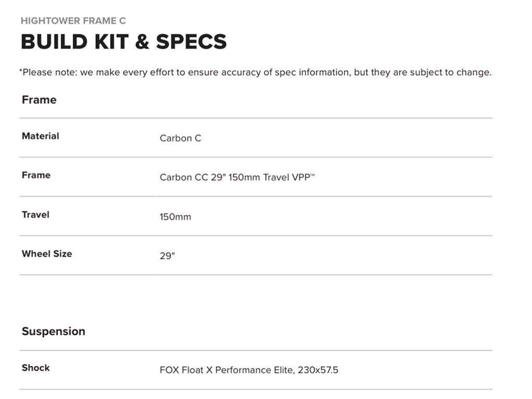Click the Travel row label
The height and width of the screenshot is (399, 532).
35,215
